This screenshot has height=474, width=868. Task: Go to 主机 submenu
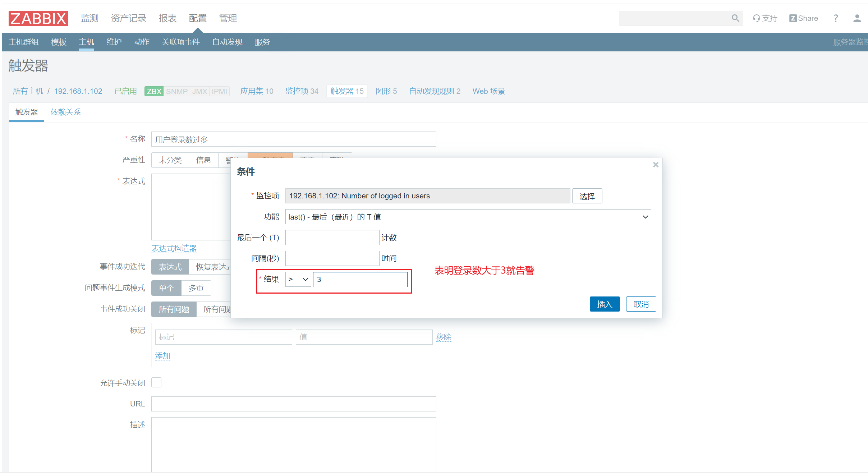tap(87, 42)
